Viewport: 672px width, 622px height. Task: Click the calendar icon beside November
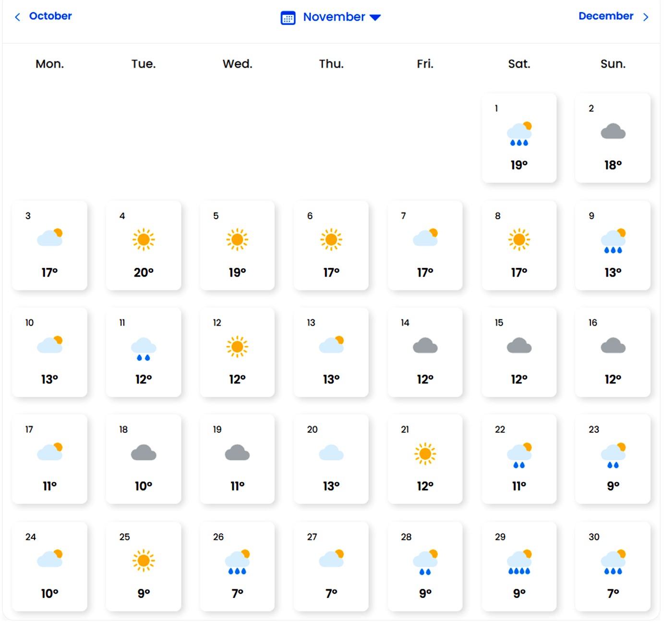[288, 18]
